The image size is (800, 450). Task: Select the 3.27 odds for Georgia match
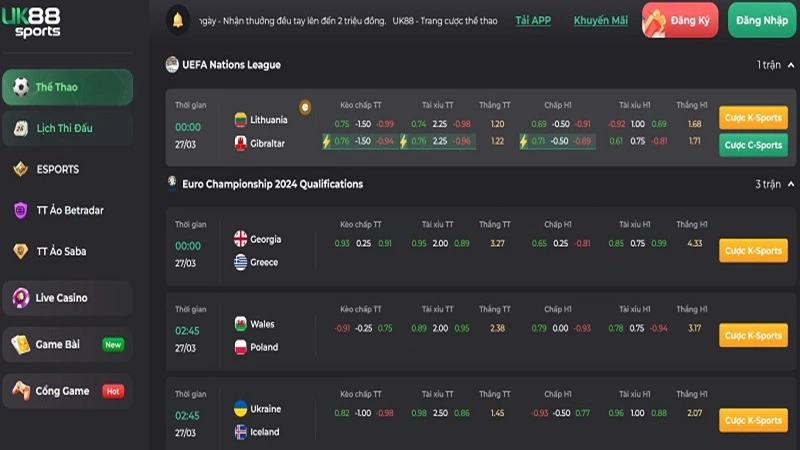(x=496, y=243)
